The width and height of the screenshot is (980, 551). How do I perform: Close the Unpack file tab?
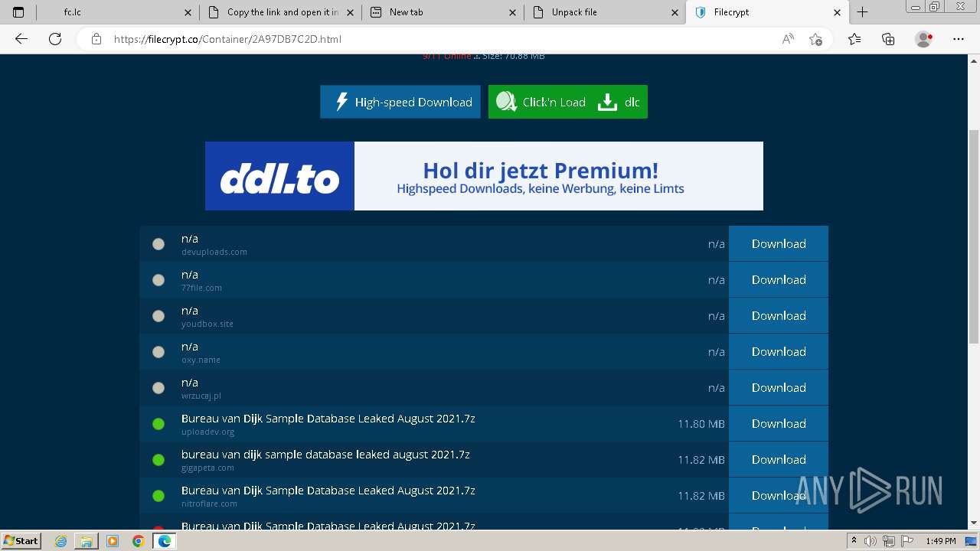coord(675,12)
